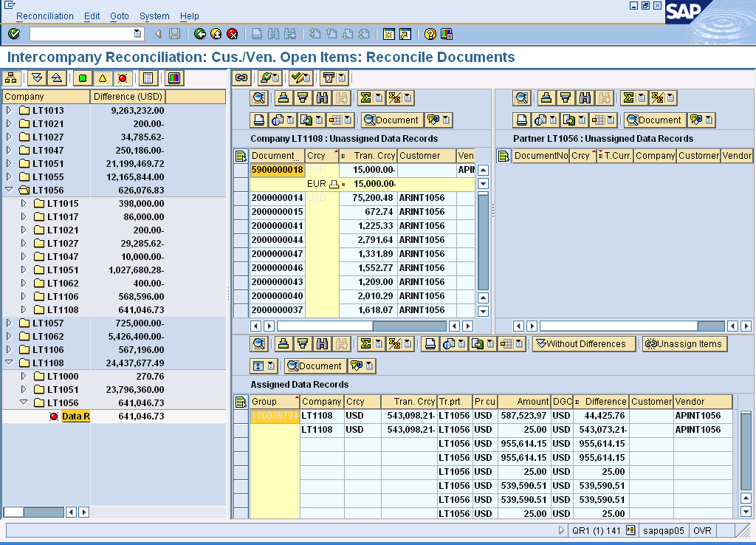The height and width of the screenshot is (545, 756).
Task: Click the Details magnifier icon in Partner LT1056 panel
Action: pyautogui.click(x=522, y=98)
